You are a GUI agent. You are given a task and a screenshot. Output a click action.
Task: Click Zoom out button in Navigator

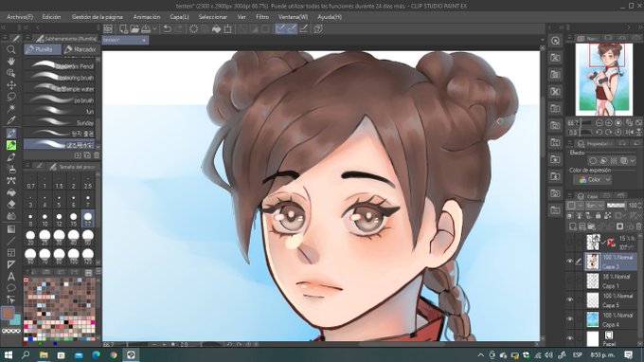599,123
